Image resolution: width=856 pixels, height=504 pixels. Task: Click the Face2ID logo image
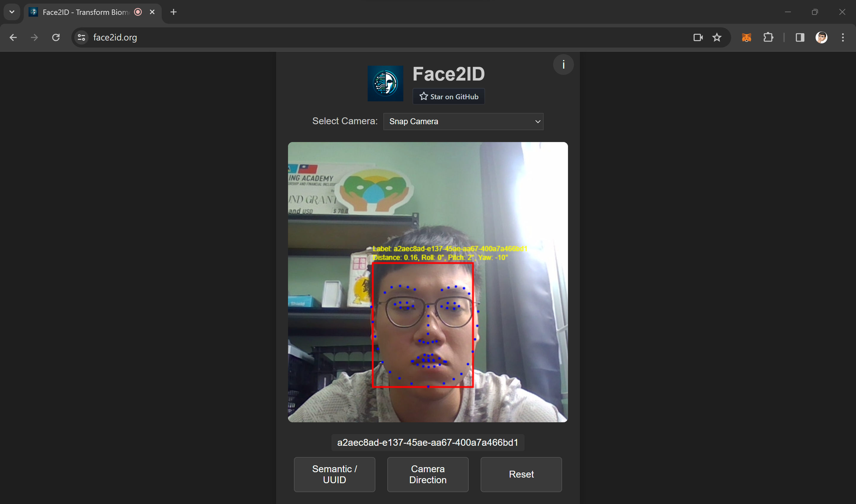[x=385, y=83]
